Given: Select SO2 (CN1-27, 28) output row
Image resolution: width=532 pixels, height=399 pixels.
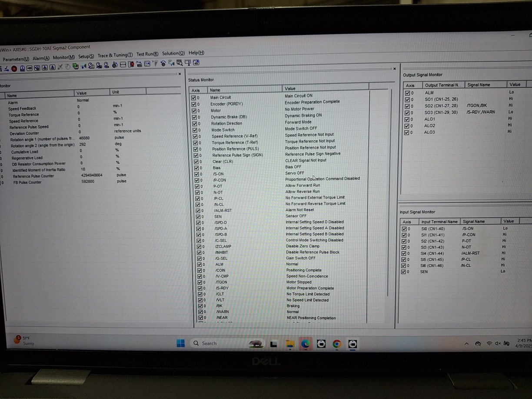Looking at the screenshot, I should point(461,106).
